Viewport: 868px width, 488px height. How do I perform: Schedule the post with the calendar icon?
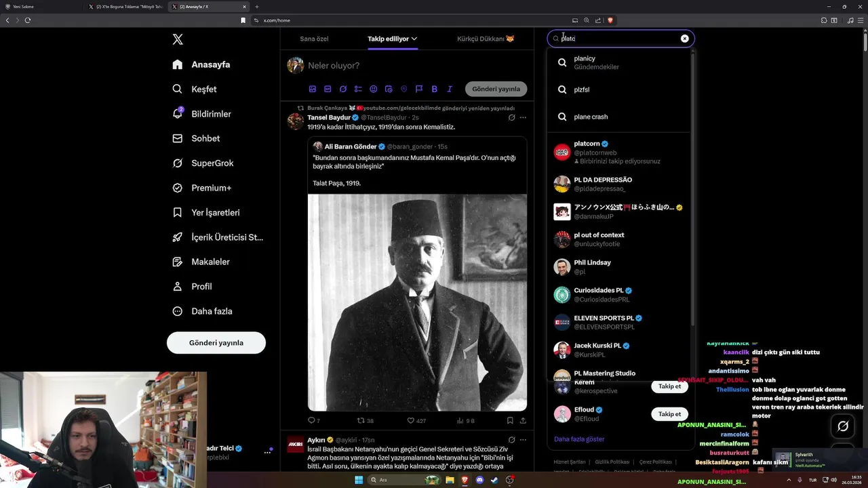pos(389,89)
